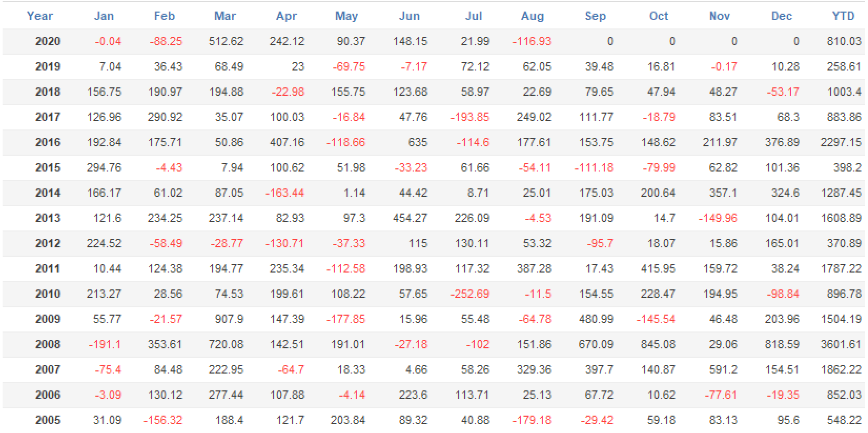Click the Dec column header

781,16
